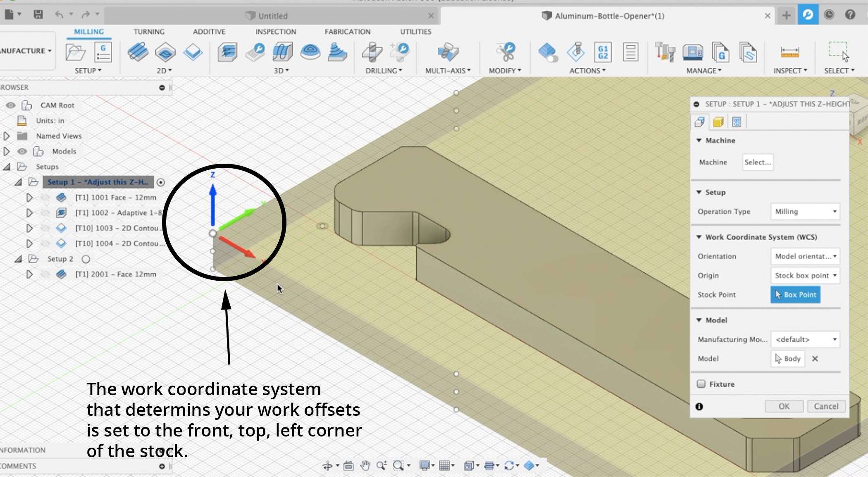Image resolution: width=868 pixels, height=477 pixels.
Task: Open the Operation Type Milling dropdown
Action: pyautogui.click(x=805, y=212)
